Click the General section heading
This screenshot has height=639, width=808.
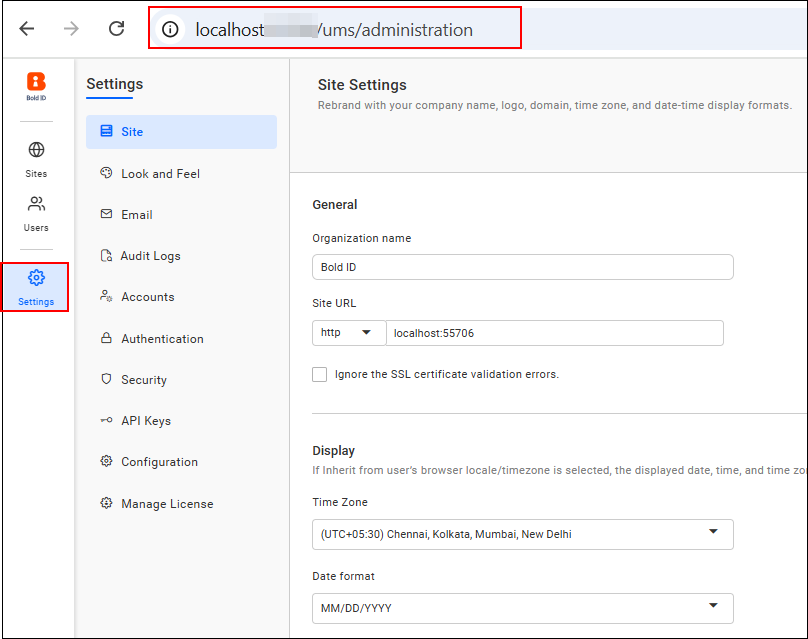click(x=334, y=205)
